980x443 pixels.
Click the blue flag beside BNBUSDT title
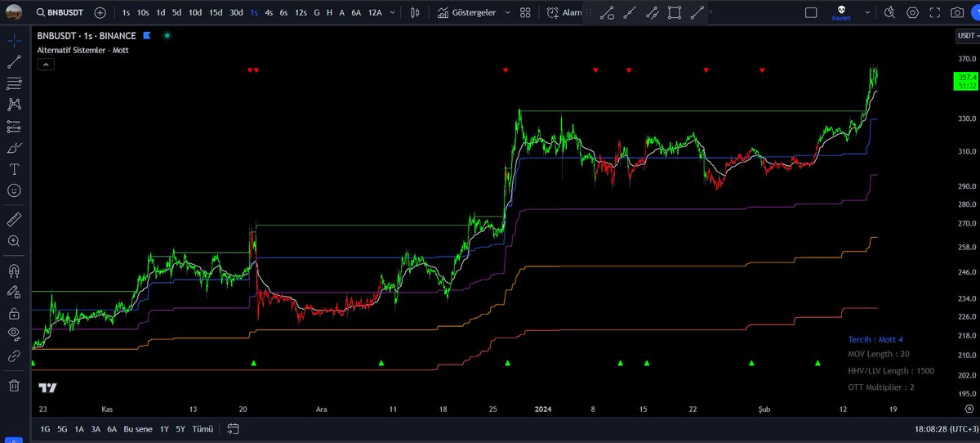point(147,36)
